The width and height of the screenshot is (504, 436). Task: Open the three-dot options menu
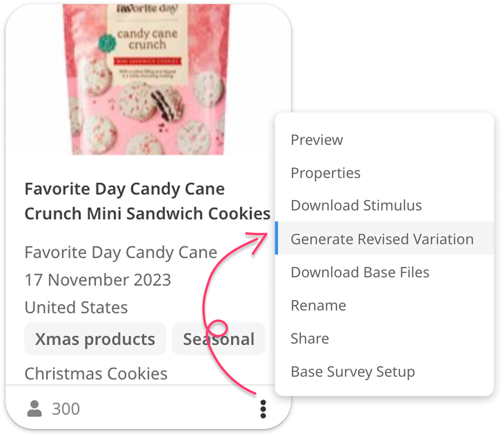pyautogui.click(x=263, y=409)
